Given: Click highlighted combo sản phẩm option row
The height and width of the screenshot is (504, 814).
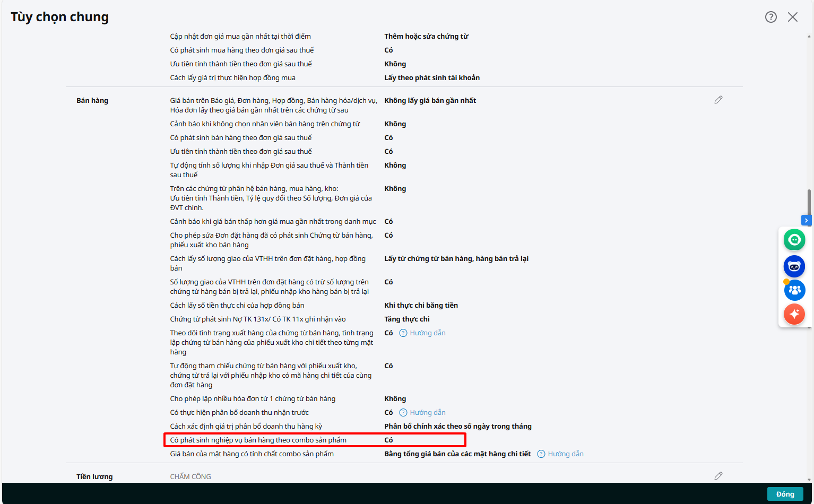Looking at the screenshot, I should click(315, 440).
